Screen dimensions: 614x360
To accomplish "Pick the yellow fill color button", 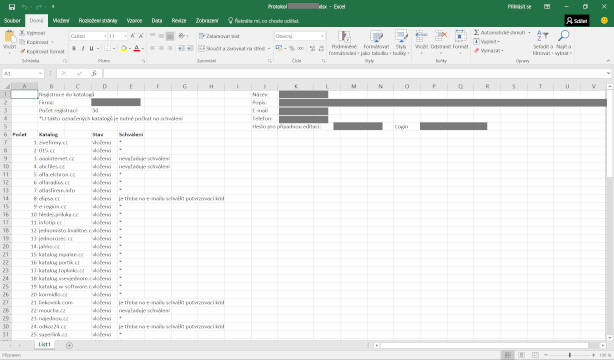I will [x=124, y=49].
